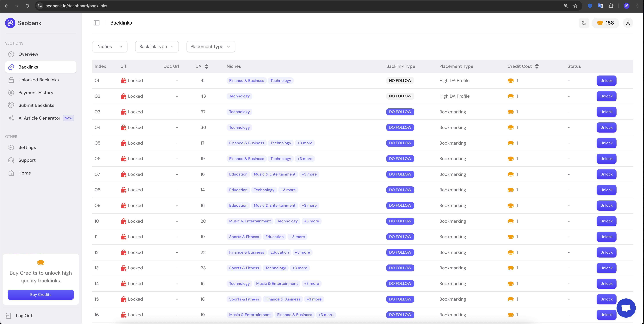Click the Niches column header
This screenshot has height=324, width=644.
tap(234, 66)
